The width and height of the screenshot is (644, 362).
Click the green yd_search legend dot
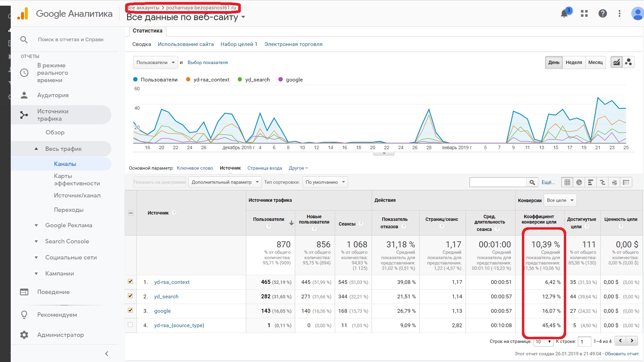[x=240, y=79]
